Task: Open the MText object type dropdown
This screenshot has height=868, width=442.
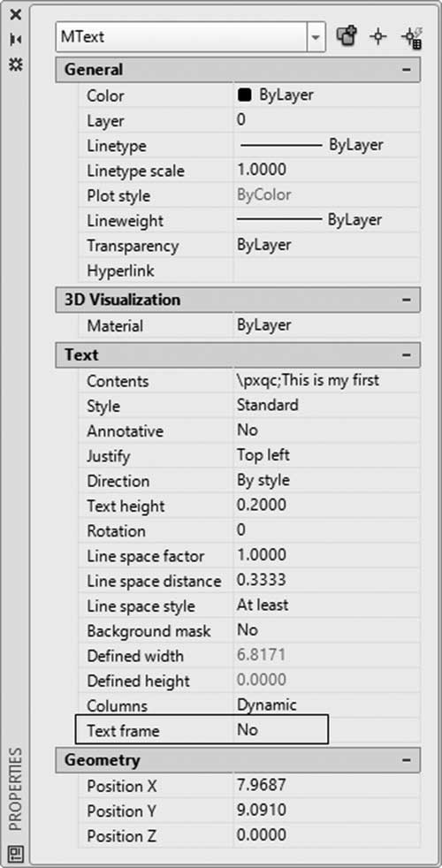Action: 316,38
